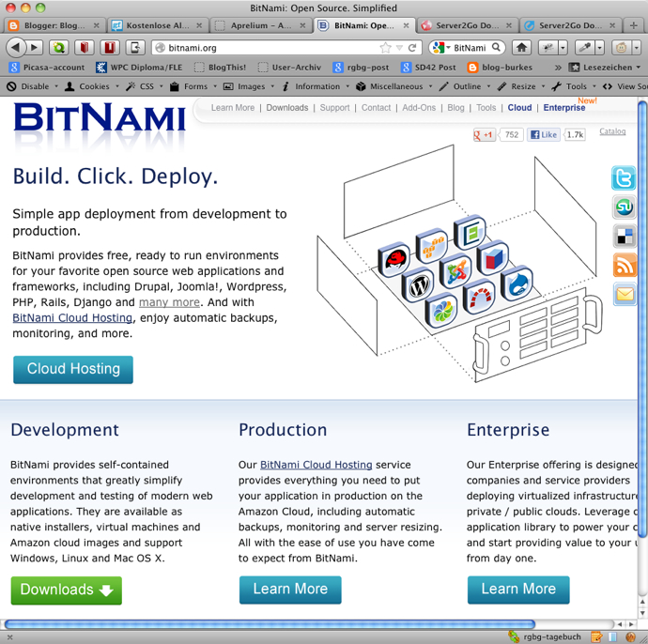
Task: Click the Home toolbar button
Action: [x=521, y=48]
